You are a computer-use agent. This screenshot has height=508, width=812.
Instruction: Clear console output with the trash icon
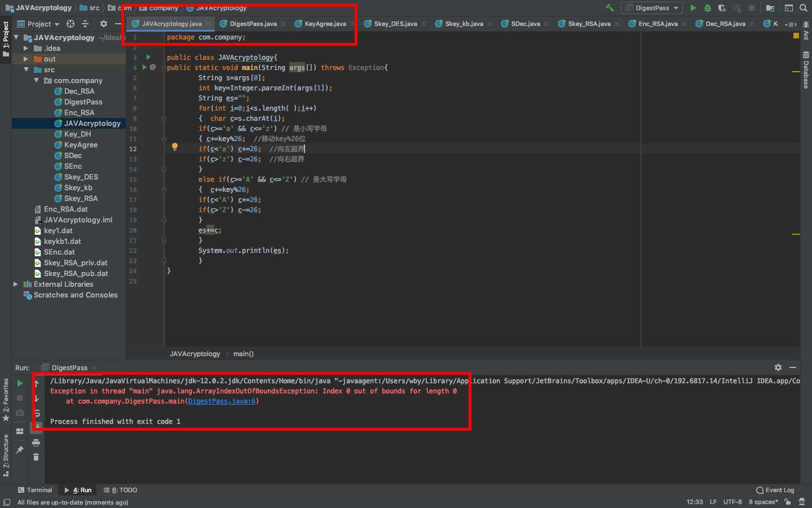click(x=36, y=457)
